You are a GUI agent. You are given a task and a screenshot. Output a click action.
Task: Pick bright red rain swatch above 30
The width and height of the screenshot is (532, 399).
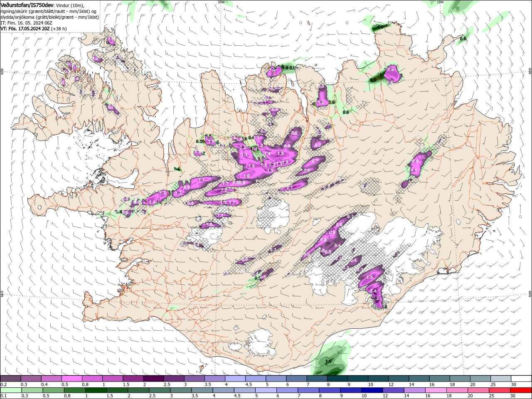(521, 390)
